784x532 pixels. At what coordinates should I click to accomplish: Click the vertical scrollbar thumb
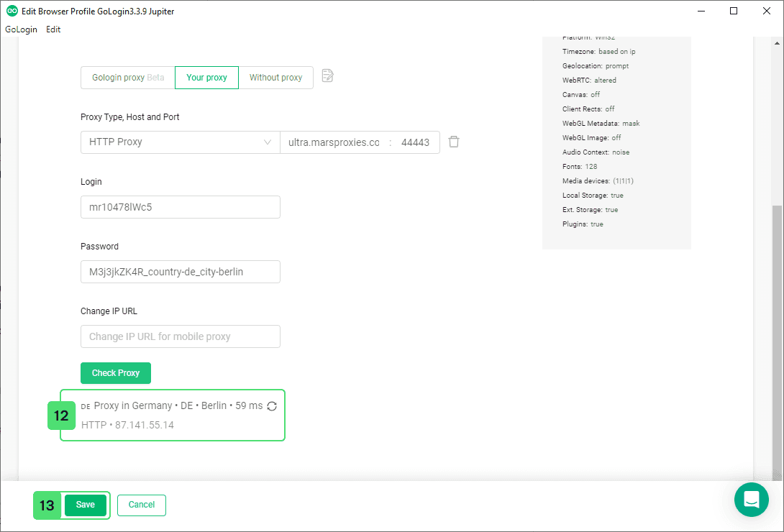(777, 338)
